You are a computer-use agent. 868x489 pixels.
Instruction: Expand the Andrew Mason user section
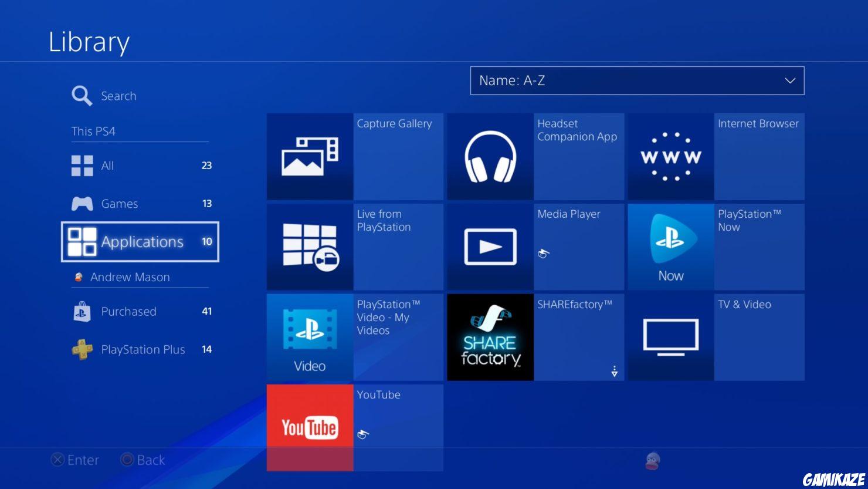(x=130, y=276)
